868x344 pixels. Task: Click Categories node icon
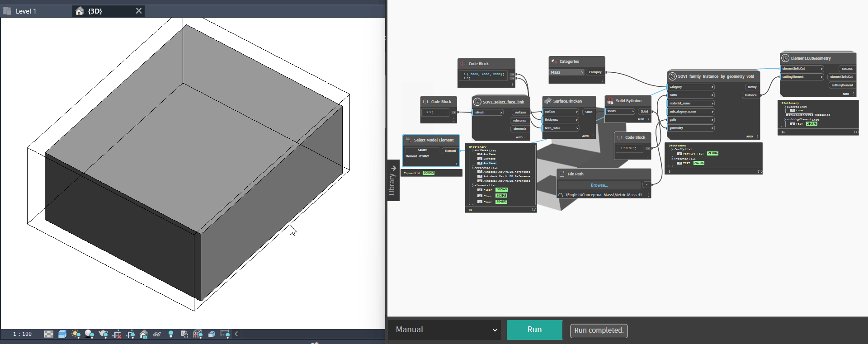(554, 61)
